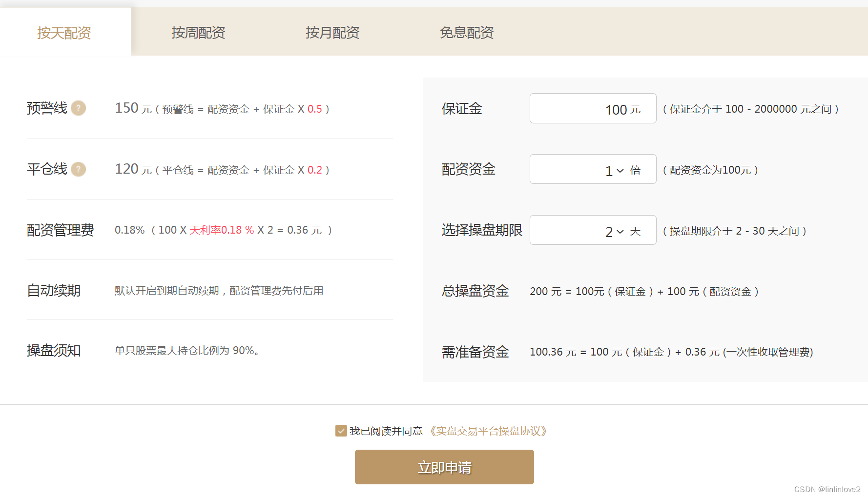This screenshot has width=868, height=497.
Task: Open the 预警线 help question-mark icon
Action: (78, 108)
